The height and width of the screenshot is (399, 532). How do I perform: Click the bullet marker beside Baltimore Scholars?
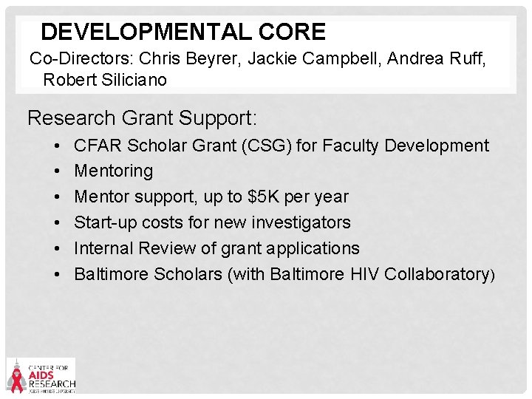[57, 274]
